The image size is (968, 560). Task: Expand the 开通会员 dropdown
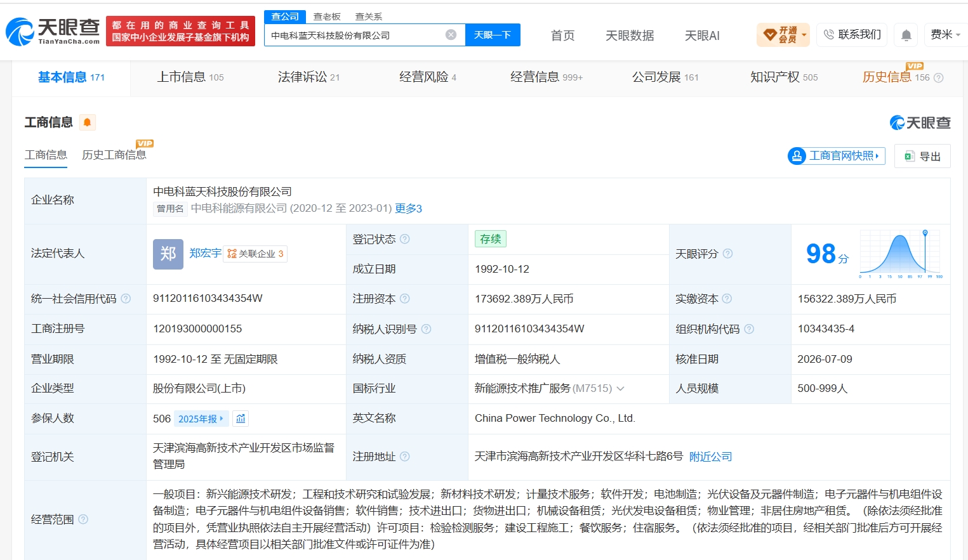coord(783,35)
